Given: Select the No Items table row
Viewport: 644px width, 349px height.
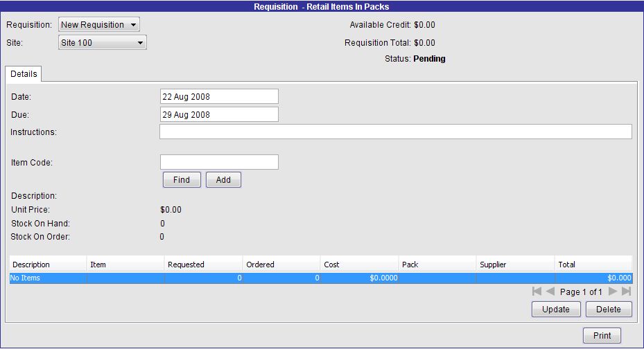Looking at the screenshot, I should [320, 278].
